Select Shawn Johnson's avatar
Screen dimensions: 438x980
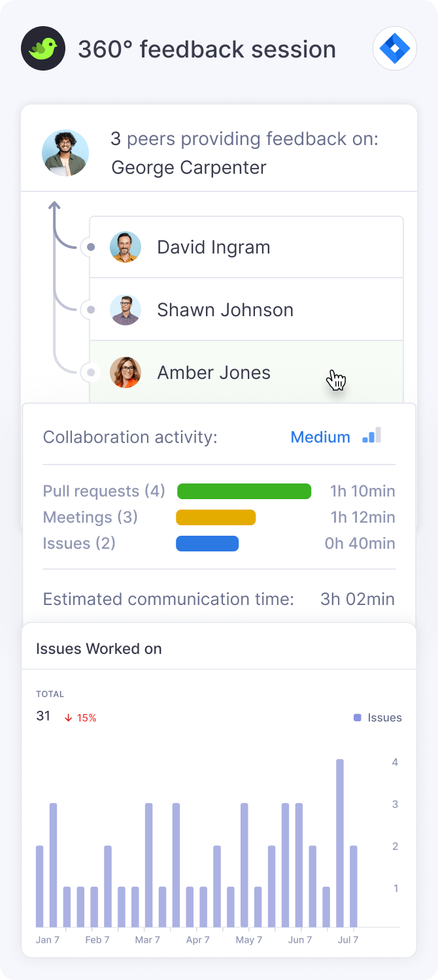(126, 310)
